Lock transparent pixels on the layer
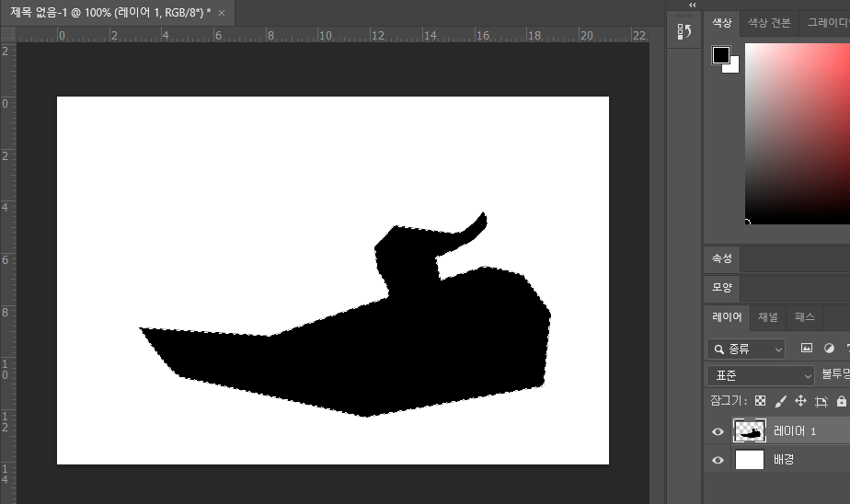Image resolution: width=850 pixels, height=504 pixels. coord(760,402)
